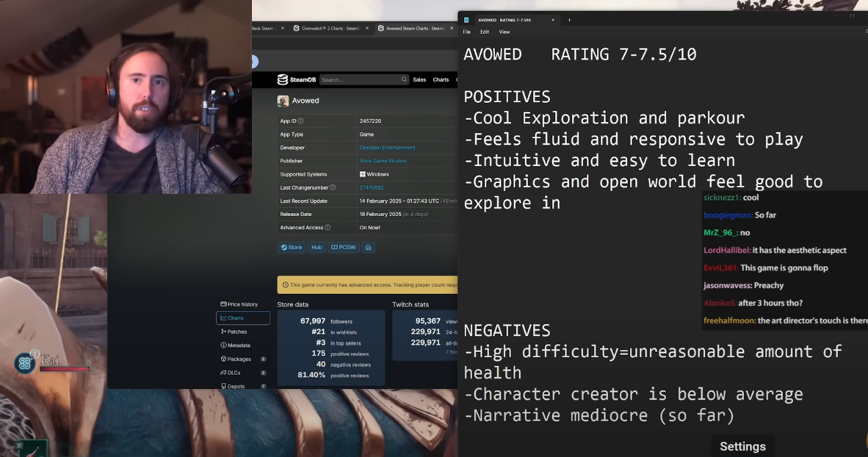This screenshot has width=868, height=457.
Task: Open changenumber 27470692 link
Action: tap(371, 188)
